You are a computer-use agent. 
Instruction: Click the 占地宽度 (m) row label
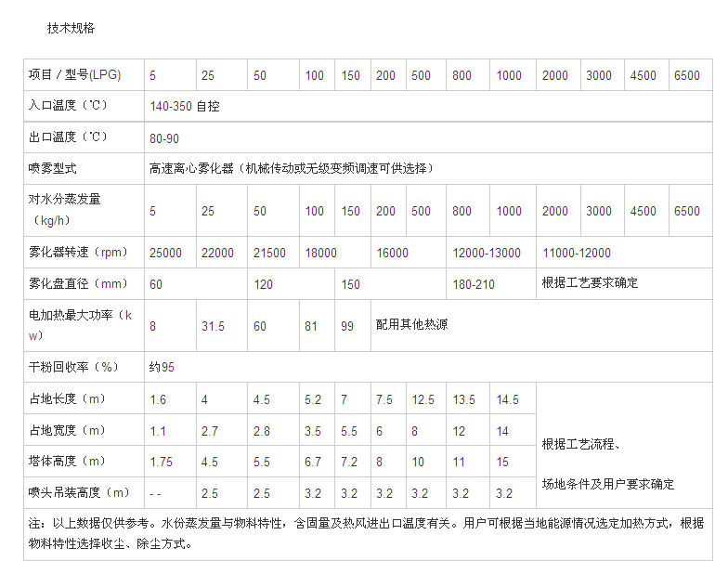67,431
